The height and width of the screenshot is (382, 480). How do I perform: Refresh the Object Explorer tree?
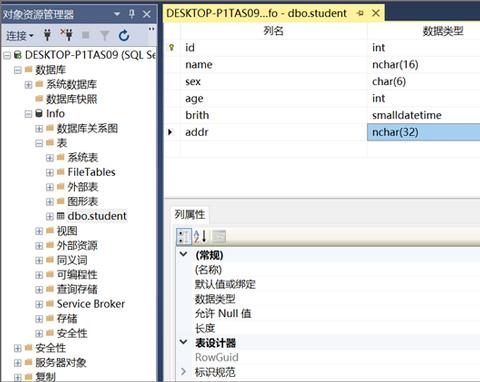click(124, 35)
